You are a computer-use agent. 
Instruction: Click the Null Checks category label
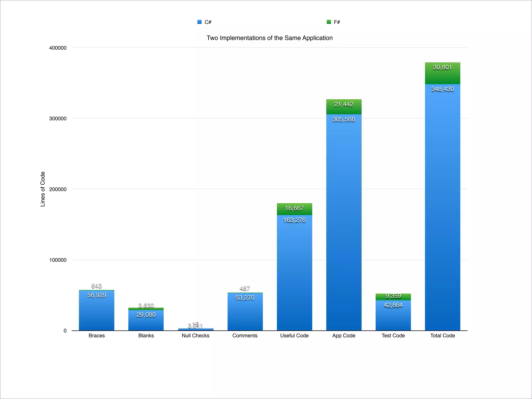pyautogui.click(x=195, y=336)
